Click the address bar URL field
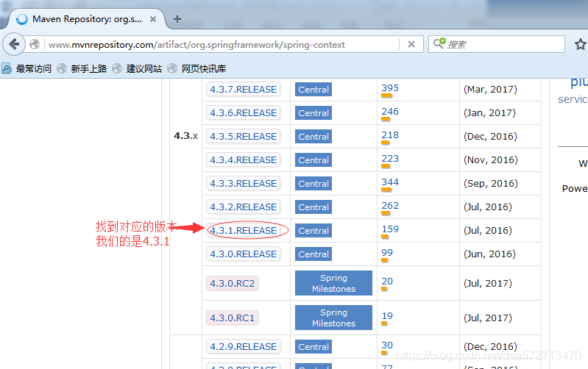Viewport: 588px width, 369px height. click(x=222, y=45)
